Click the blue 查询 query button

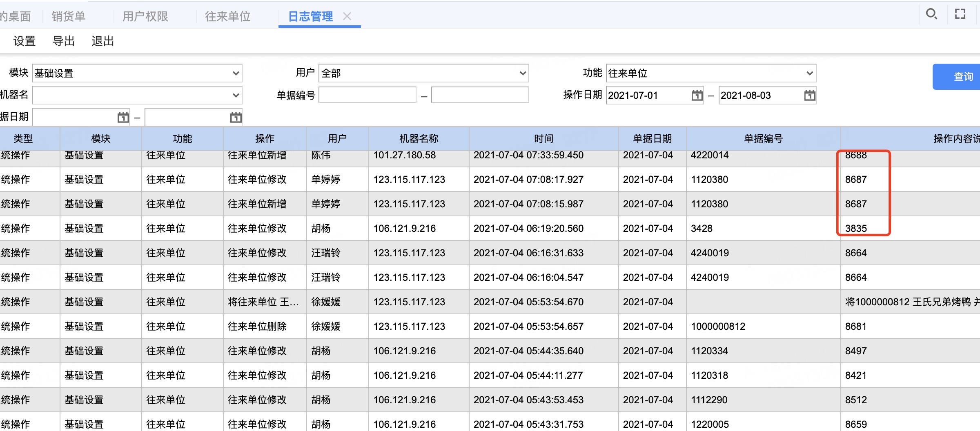[956, 77]
